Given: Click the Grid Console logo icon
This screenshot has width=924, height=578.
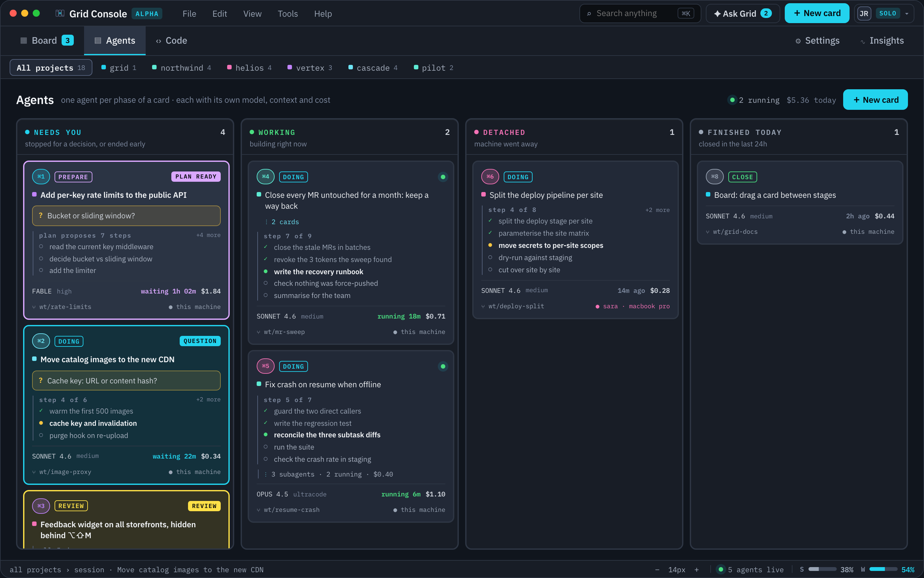Looking at the screenshot, I should click(60, 13).
